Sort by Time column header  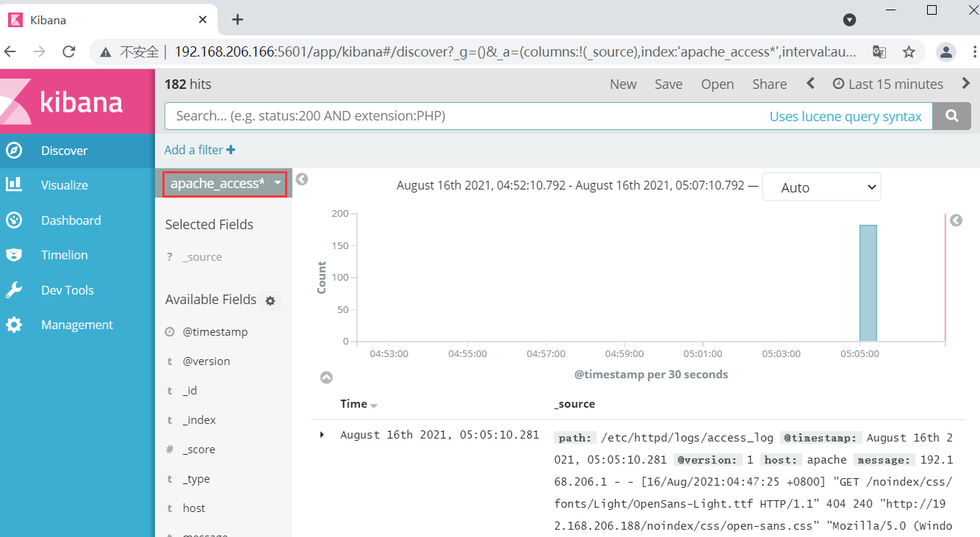(359, 404)
